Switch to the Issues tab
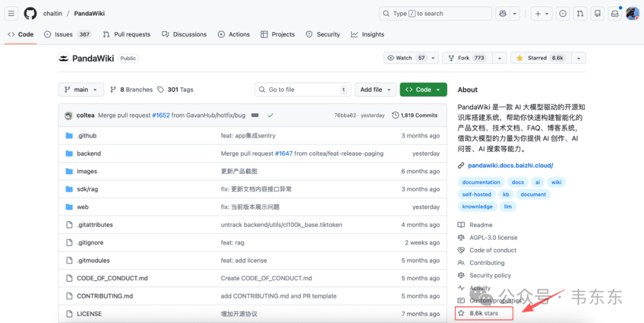Image resolution: width=644 pixels, height=323 pixels. pos(63,35)
